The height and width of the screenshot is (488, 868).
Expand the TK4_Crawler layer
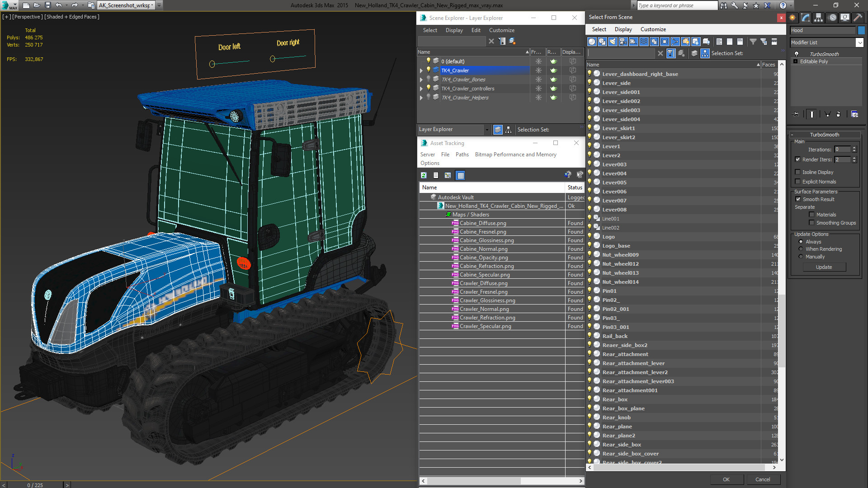click(421, 70)
